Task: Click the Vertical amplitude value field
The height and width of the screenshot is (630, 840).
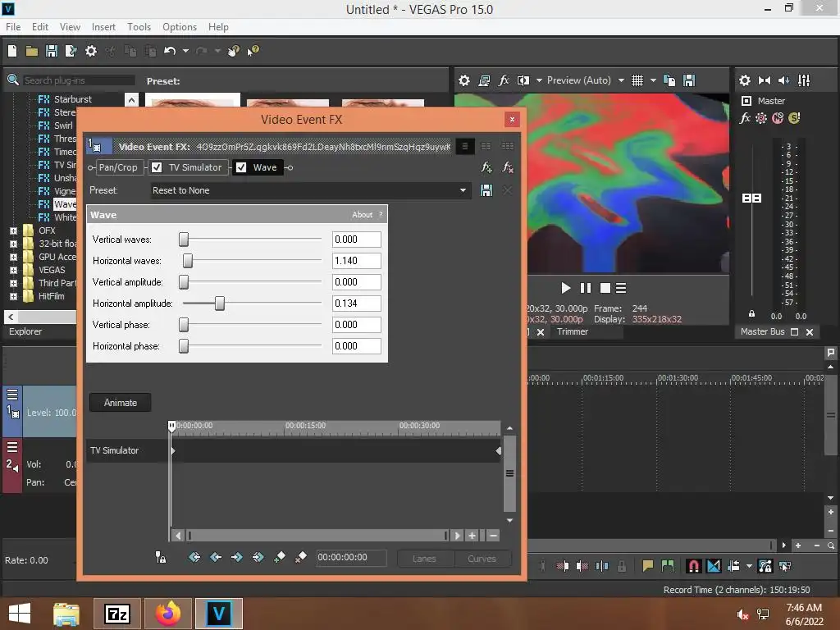Action: point(356,282)
